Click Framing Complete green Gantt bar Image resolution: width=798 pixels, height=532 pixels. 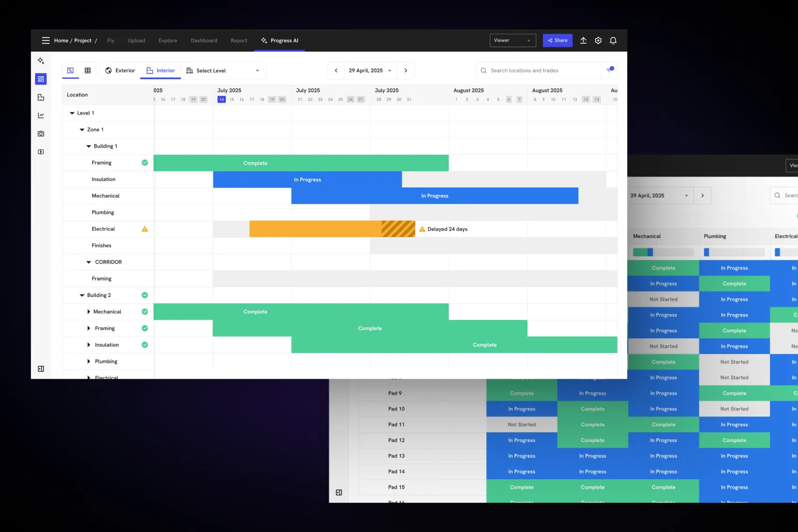point(301,163)
